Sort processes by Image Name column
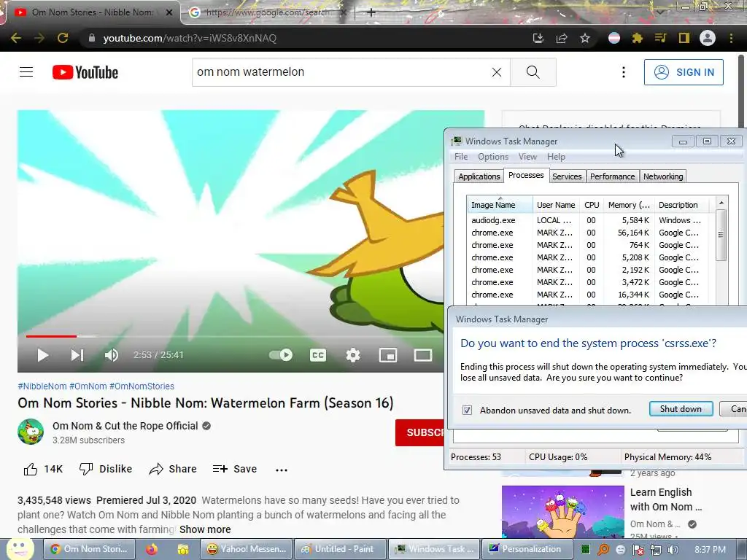The height and width of the screenshot is (560, 747). click(500, 205)
